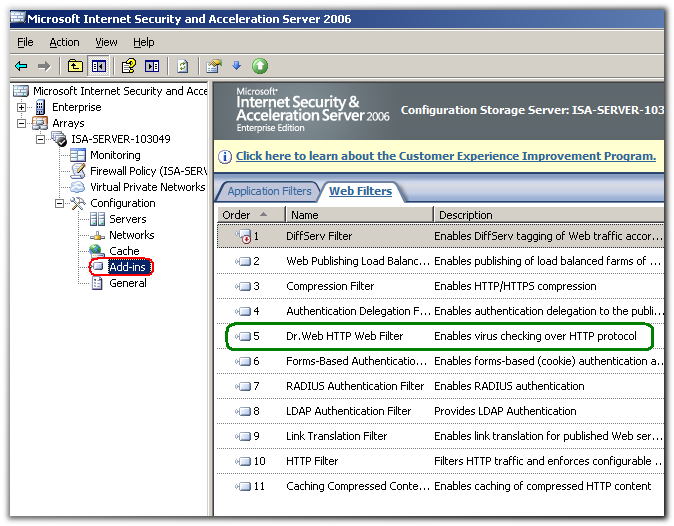Click the Refresh toolbar icon
Viewport: 674px width, 526px height.
coord(183,66)
